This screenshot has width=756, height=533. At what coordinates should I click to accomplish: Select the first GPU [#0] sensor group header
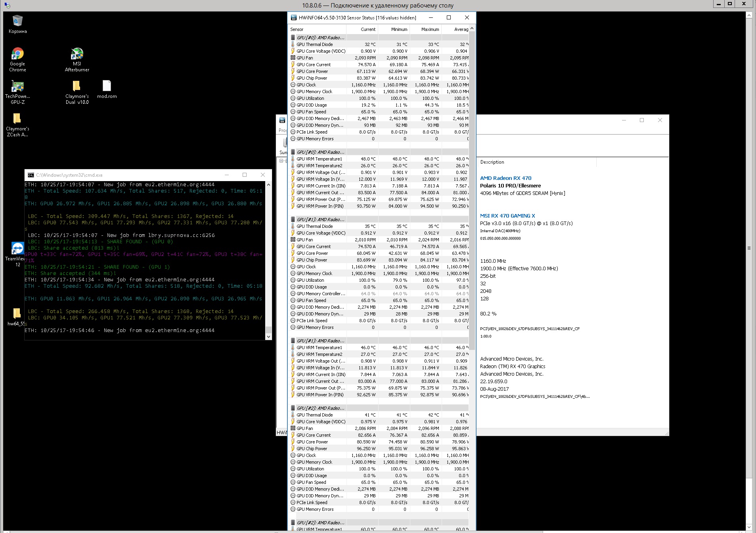(x=320, y=38)
